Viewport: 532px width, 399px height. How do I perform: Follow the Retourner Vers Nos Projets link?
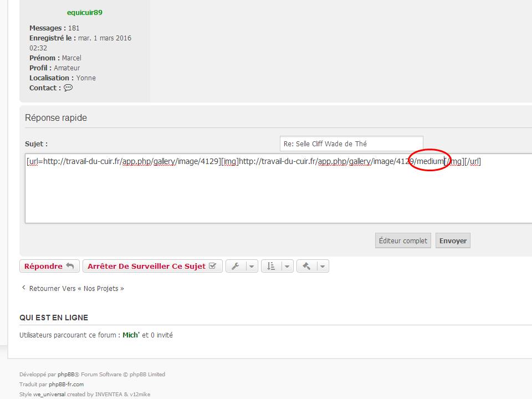click(x=76, y=289)
